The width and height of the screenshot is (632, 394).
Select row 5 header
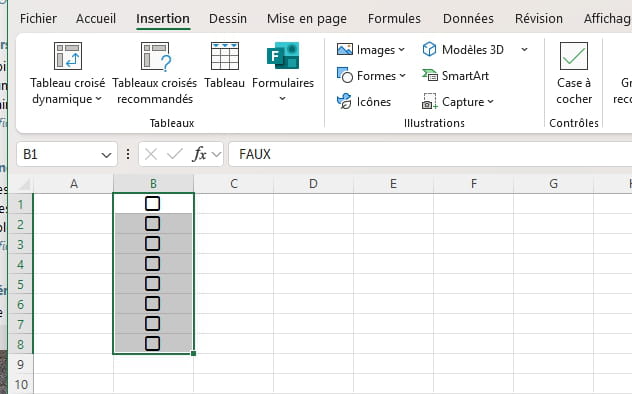point(21,284)
